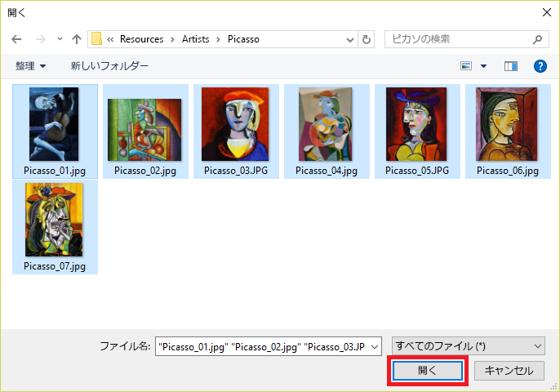The height and width of the screenshot is (392, 560).
Task: Click the magnifier search icon
Action: [537, 39]
